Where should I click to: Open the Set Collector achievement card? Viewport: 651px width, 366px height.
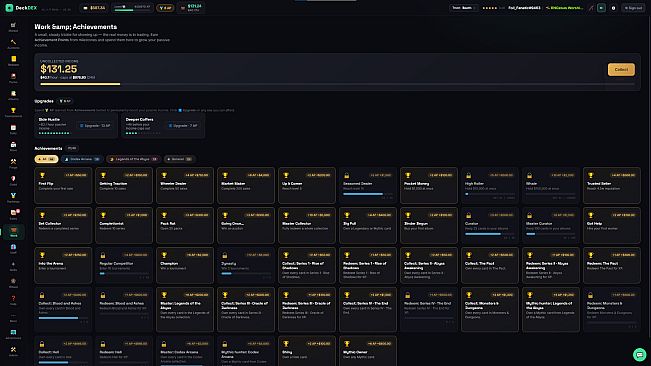(x=63, y=225)
